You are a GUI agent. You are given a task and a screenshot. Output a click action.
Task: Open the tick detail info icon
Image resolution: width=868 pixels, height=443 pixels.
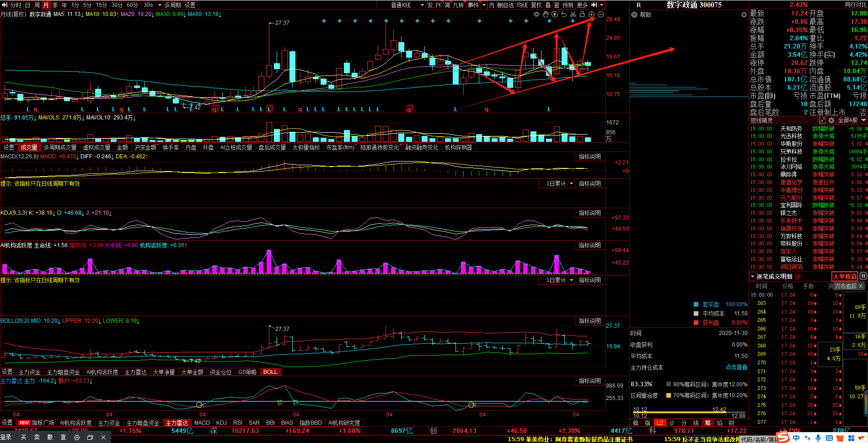click(798, 276)
